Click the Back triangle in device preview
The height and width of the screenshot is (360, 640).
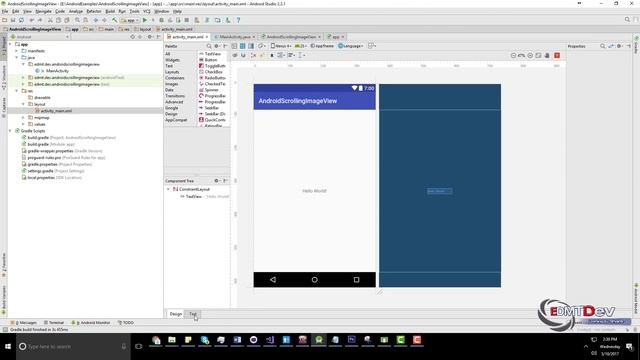click(x=273, y=280)
